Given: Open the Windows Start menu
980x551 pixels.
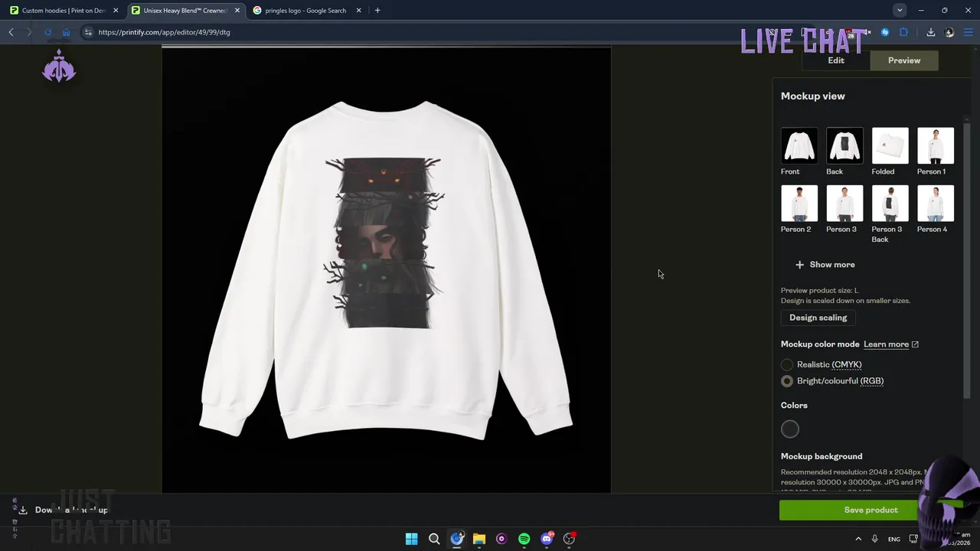Looking at the screenshot, I should (x=411, y=539).
